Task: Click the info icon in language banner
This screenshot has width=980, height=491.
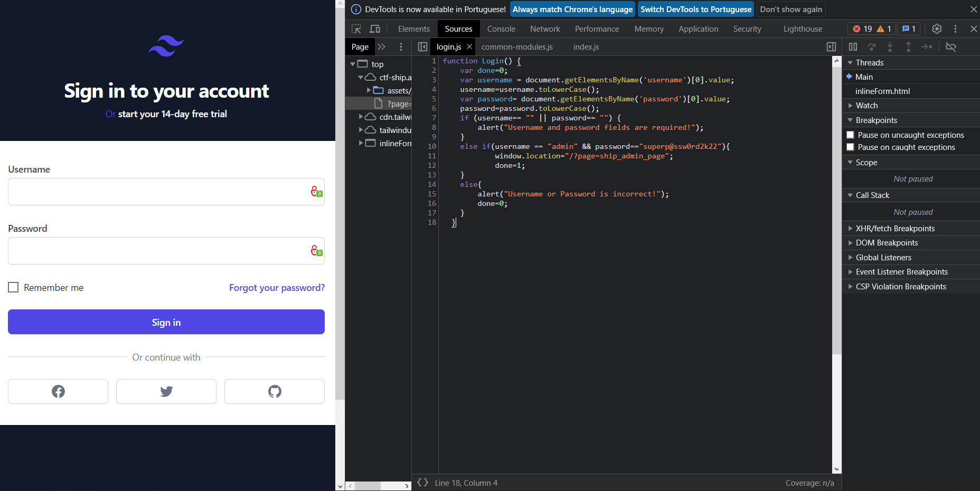Action: click(x=356, y=10)
